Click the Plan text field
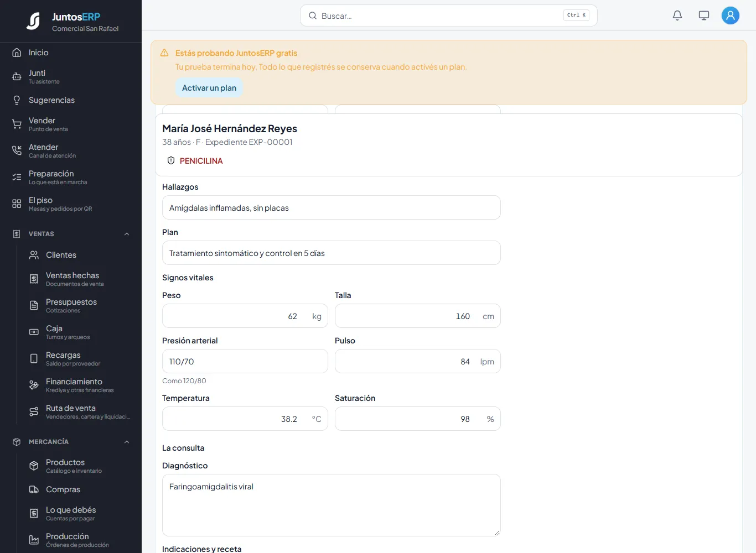Viewport: 756px width, 553px height. 331,253
